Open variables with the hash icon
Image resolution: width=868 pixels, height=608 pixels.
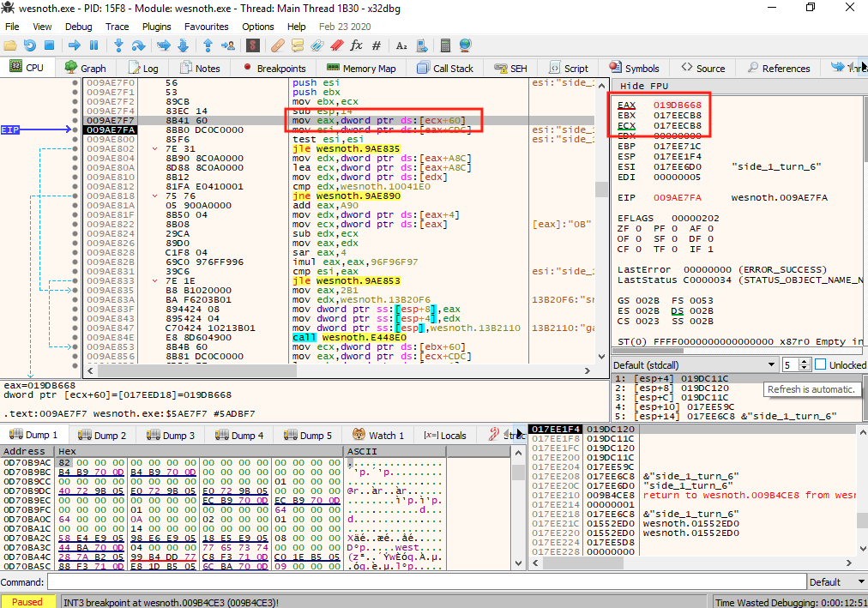click(377, 45)
